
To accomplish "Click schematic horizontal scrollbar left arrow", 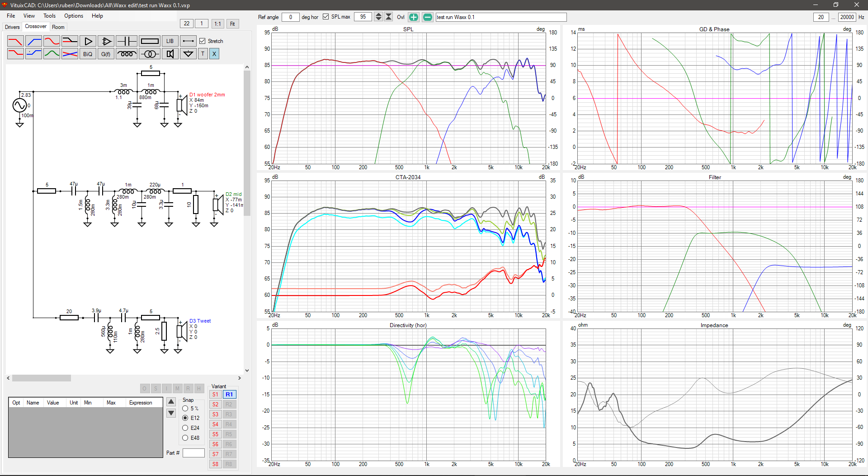I will pyautogui.click(x=9, y=378).
